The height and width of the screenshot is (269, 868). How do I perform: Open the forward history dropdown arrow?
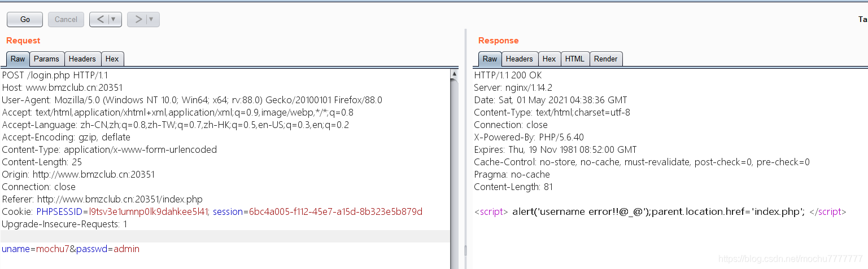[x=152, y=19]
